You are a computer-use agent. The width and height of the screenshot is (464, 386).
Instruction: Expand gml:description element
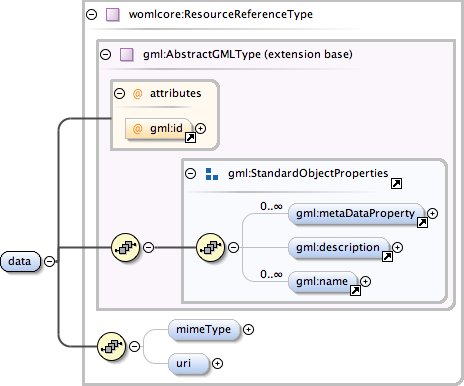point(397,247)
